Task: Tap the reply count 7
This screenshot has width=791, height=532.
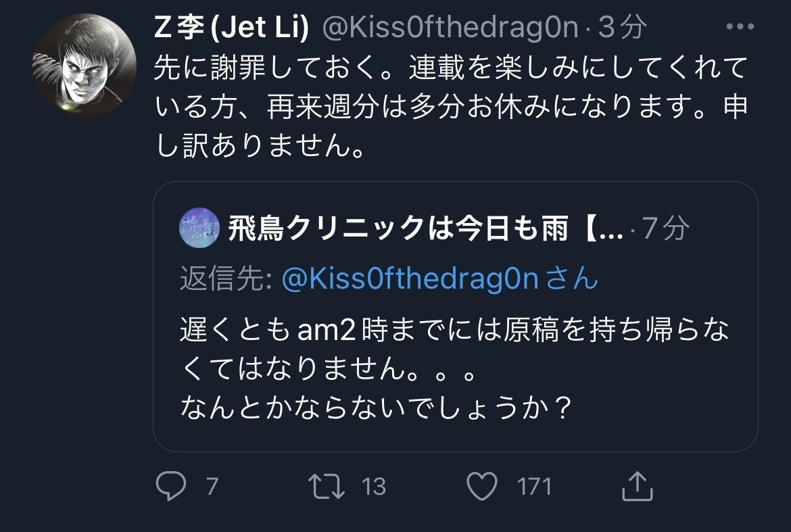Action: click(x=212, y=487)
